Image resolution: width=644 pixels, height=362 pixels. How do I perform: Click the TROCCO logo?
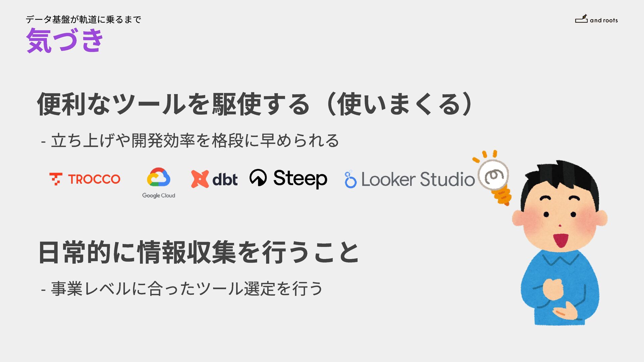(85, 179)
